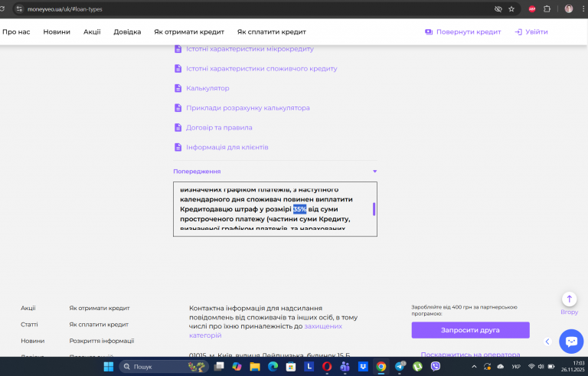
Task: Click the taskbar Пошук search box
Action: point(164,367)
